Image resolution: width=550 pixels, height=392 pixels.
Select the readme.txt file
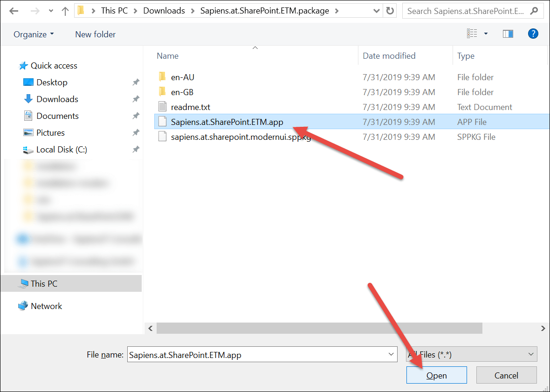pyautogui.click(x=190, y=107)
